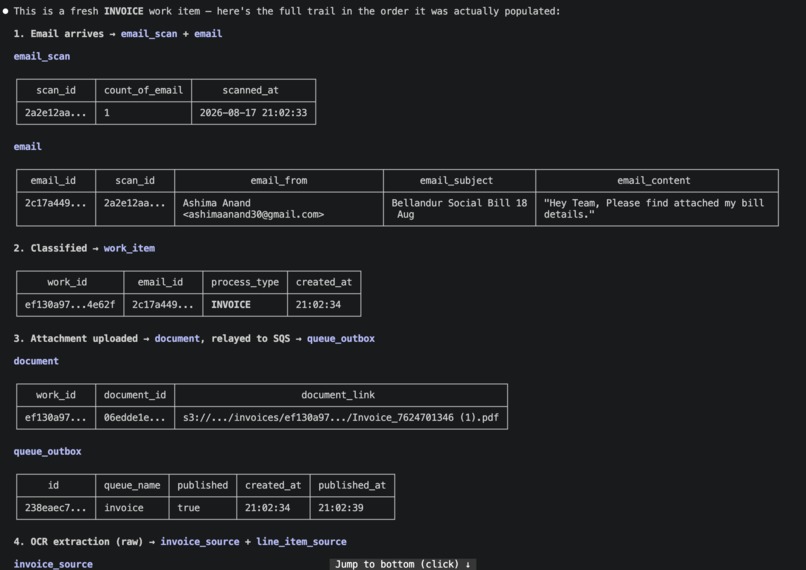Select the email_from column header
The height and width of the screenshot is (570, 806).
click(279, 181)
